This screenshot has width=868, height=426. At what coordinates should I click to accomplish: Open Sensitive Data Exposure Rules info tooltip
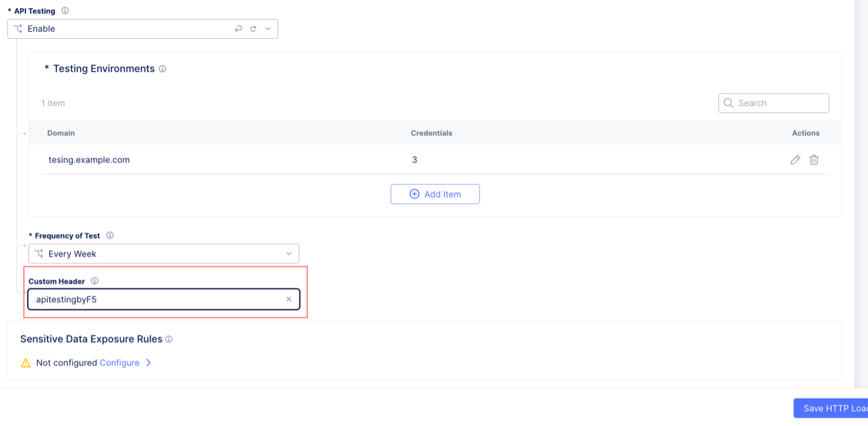pyautogui.click(x=169, y=339)
